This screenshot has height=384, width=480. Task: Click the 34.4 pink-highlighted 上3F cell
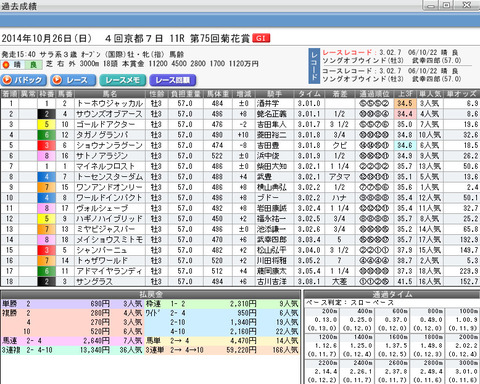pyautogui.click(x=405, y=114)
